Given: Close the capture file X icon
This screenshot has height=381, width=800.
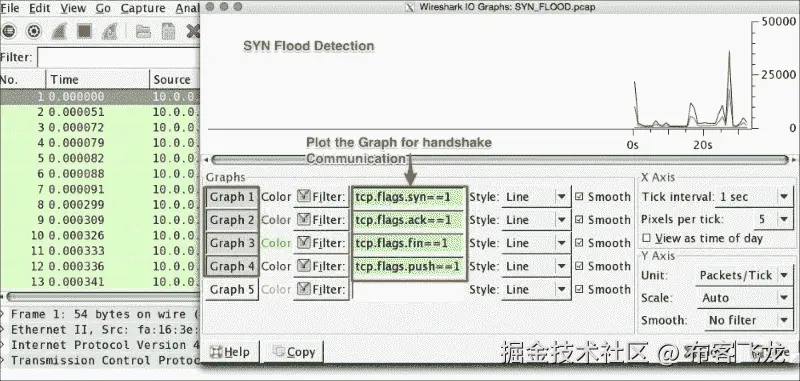Looking at the screenshot, I should coord(193,32).
